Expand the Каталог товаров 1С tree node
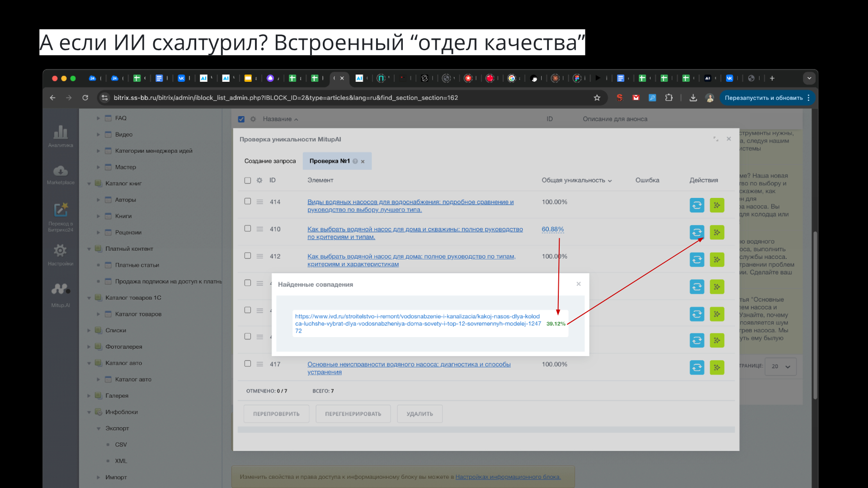The width and height of the screenshot is (868, 488). [x=89, y=297]
